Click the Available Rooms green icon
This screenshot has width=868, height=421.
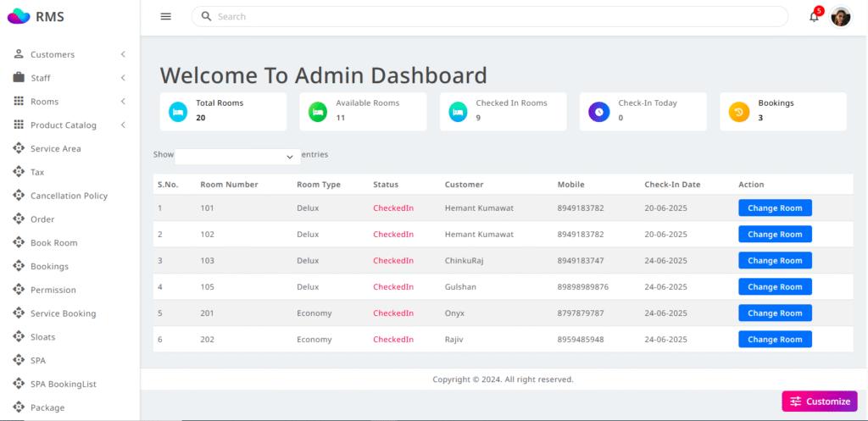[318, 112]
